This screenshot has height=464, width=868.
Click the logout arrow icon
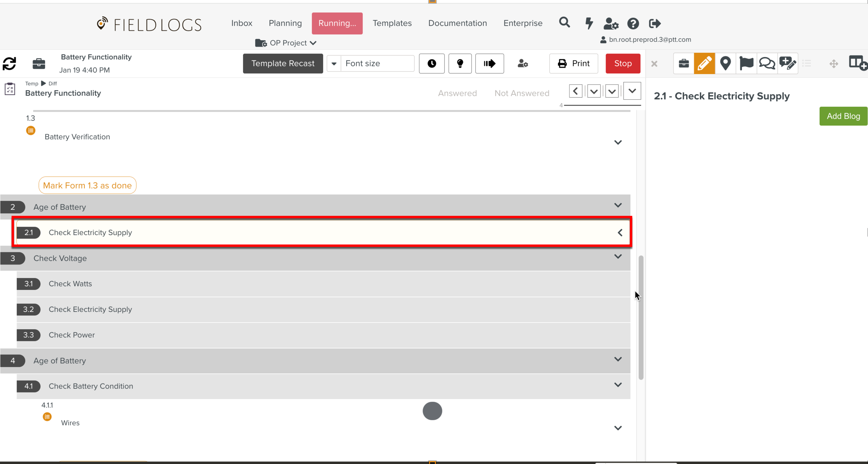654,23
